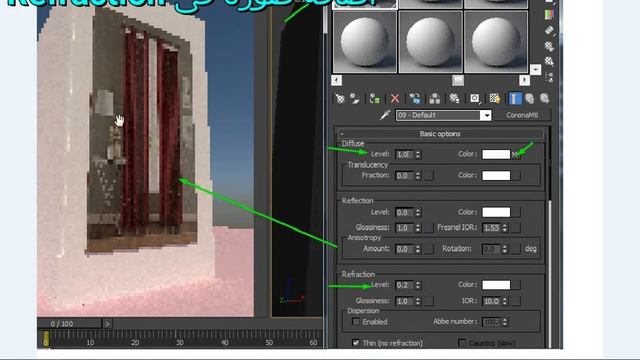Toggle Show Shaded Material in Viewport icon
Screen dimensions: 640x360
[495, 98]
